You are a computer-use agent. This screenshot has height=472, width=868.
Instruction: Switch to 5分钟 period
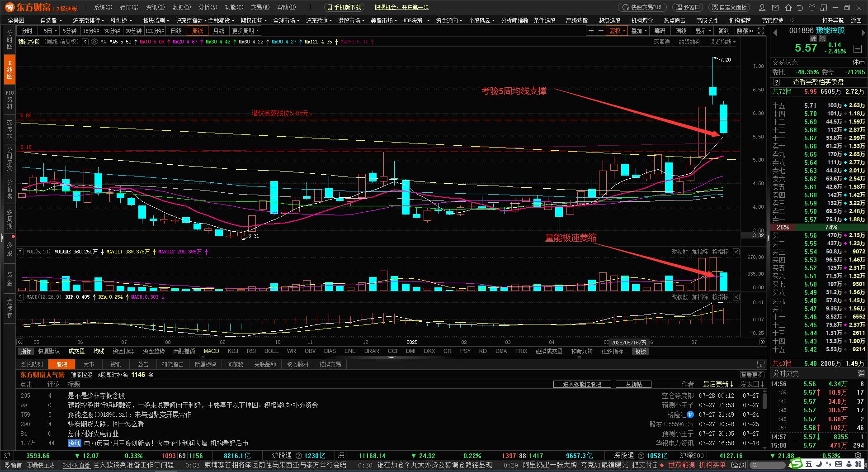click(70, 31)
